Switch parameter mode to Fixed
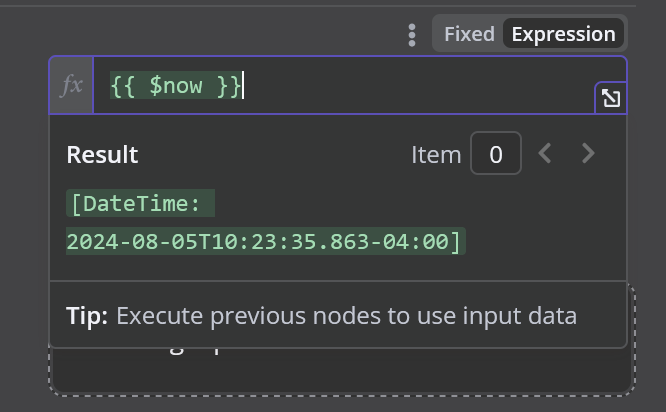Viewport: 666px width, 412px height. pos(469,34)
